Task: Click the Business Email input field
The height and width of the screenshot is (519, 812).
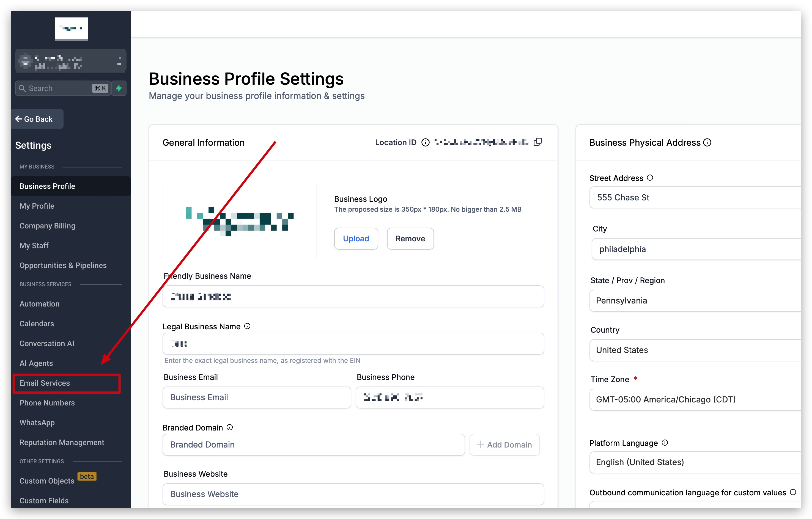Action: [256, 397]
